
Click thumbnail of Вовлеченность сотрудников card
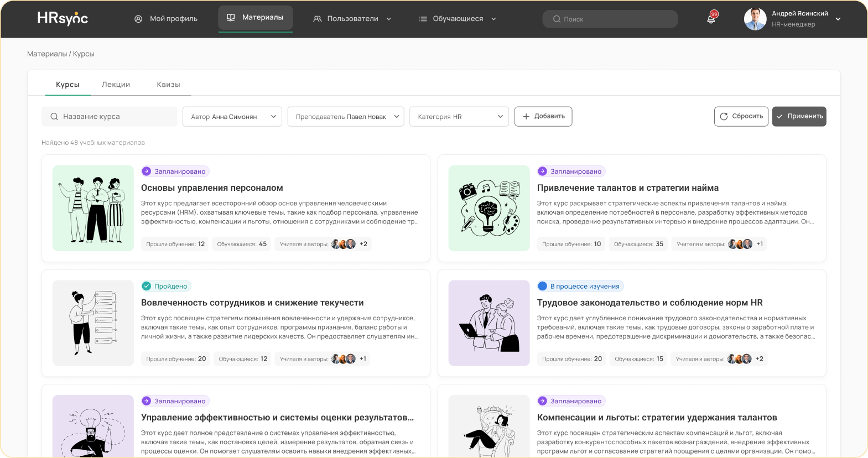93,323
